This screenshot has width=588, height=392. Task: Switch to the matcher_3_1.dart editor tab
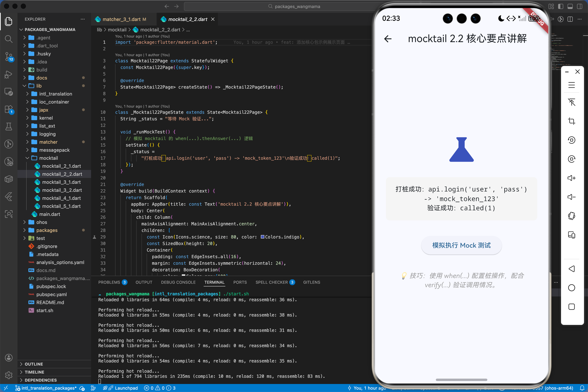click(124, 19)
